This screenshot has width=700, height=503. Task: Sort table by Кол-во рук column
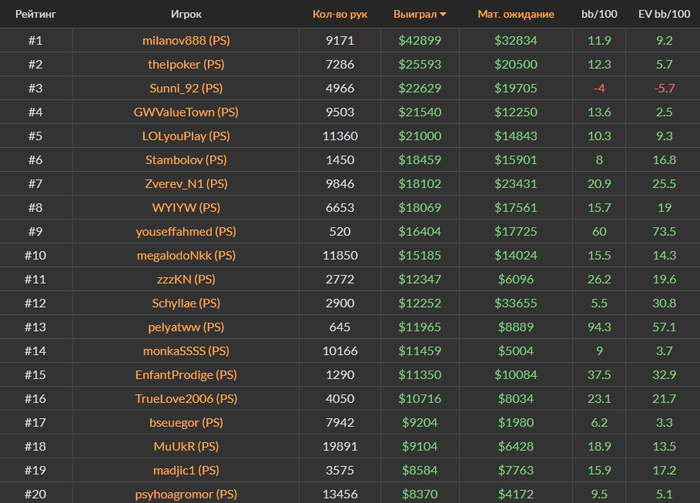[x=340, y=16]
